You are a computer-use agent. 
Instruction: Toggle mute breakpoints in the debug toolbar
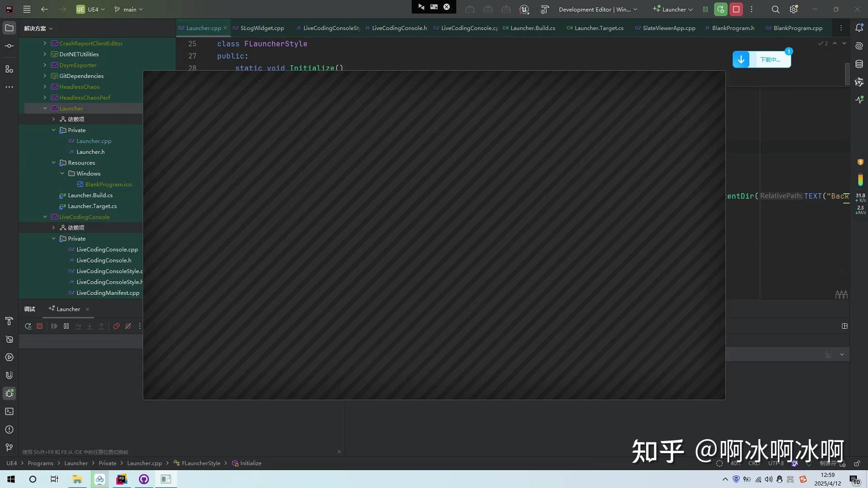tap(128, 326)
